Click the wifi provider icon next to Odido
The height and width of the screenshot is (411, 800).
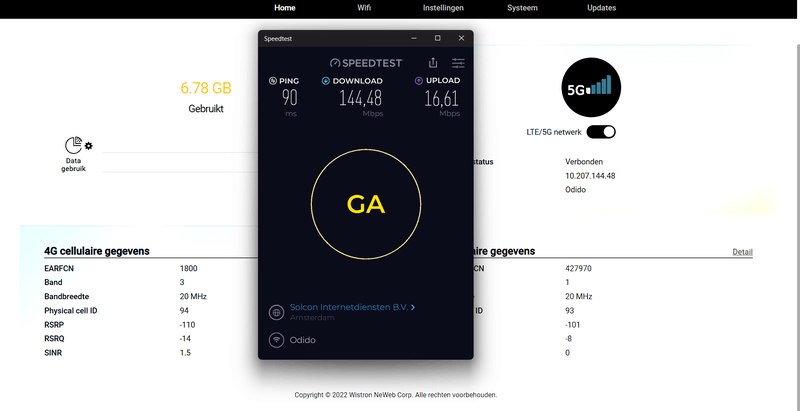277,340
